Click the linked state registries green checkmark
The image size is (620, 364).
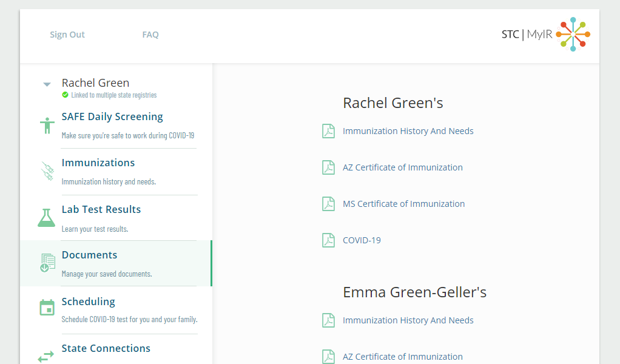click(x=66, y=95)
